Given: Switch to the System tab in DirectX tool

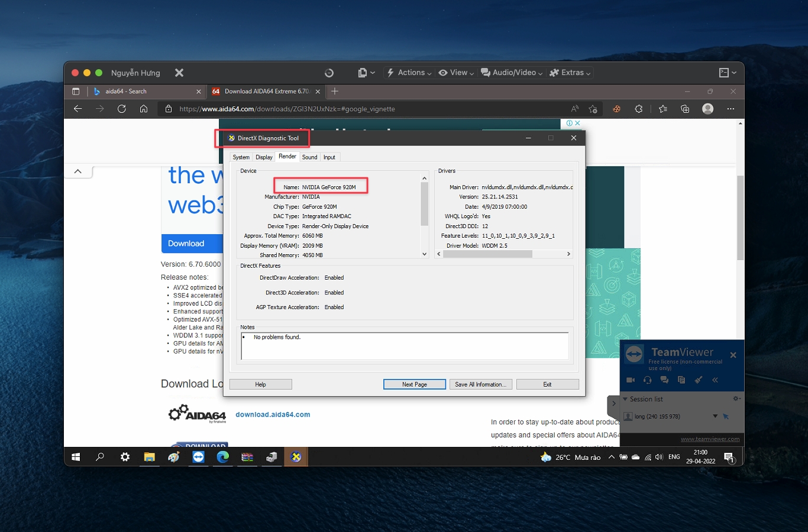Looking at the screenshot, I should point(241,157).
